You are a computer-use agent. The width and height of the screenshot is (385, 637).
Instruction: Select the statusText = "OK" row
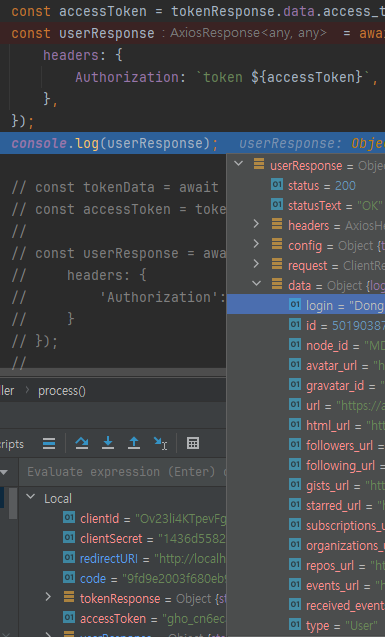tap(306, 206)
